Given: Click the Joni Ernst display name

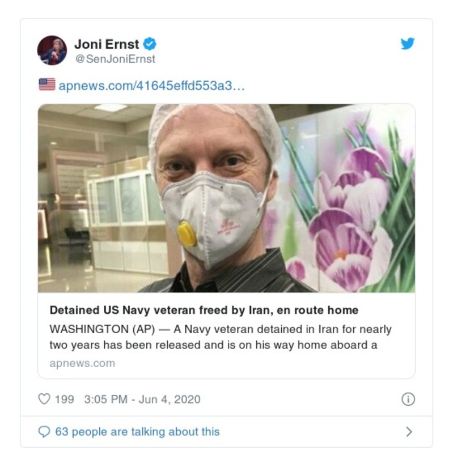Looking at the screenshot, I should pyautogui.click(x=107, y=44).
